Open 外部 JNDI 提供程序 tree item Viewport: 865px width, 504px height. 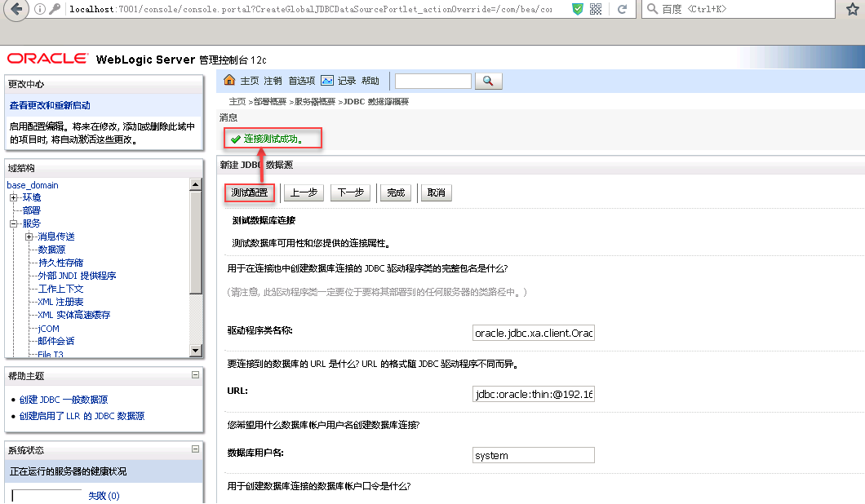click(x=77, y=276)
